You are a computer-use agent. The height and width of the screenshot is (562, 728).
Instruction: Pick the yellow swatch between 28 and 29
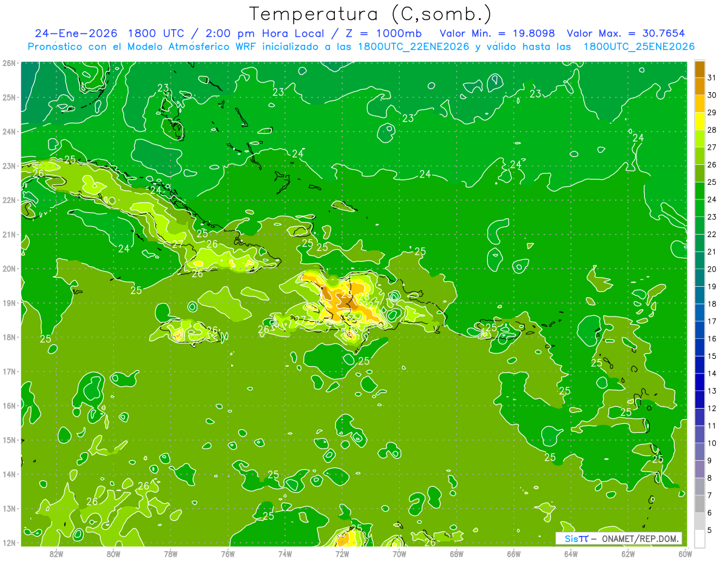[699, 121]
